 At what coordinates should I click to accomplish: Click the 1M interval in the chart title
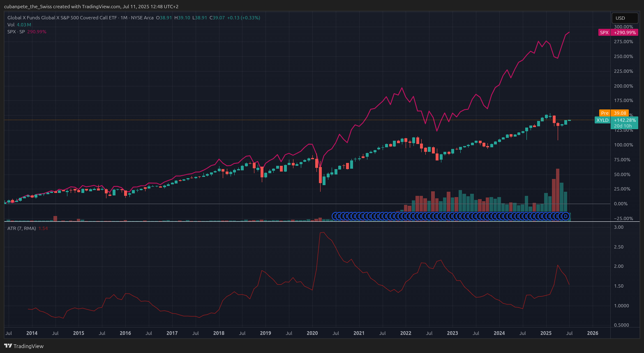[124, 18]
